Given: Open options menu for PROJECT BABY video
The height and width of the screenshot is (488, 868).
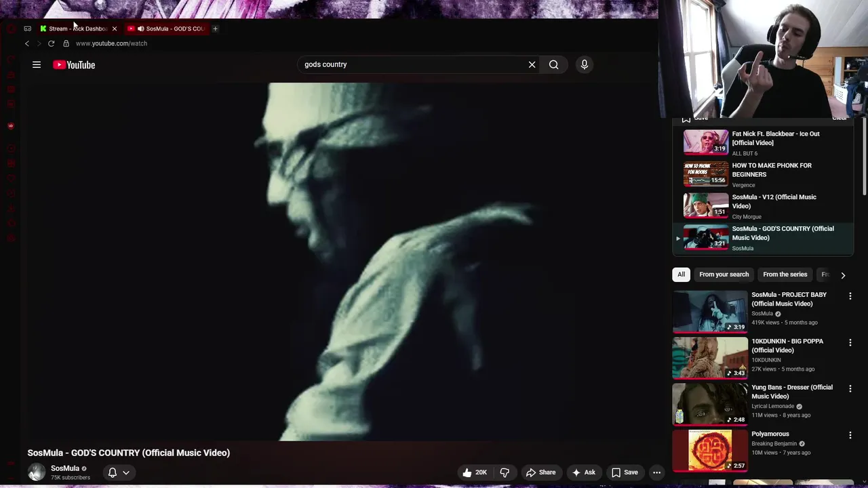Looking at the screenshot, I should (850, 296).
